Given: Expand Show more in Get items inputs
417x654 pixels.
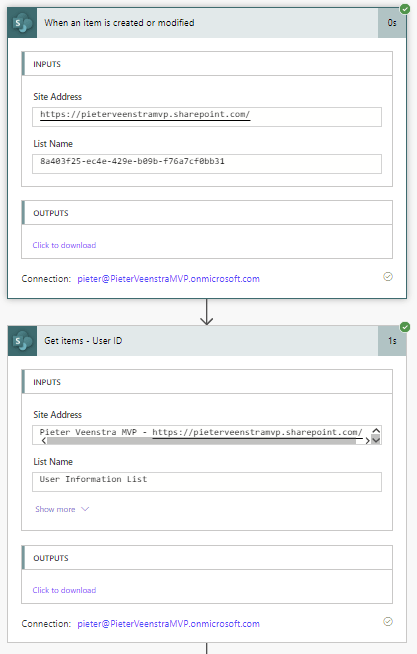Looking at the screenshot, I should (62, 509).
